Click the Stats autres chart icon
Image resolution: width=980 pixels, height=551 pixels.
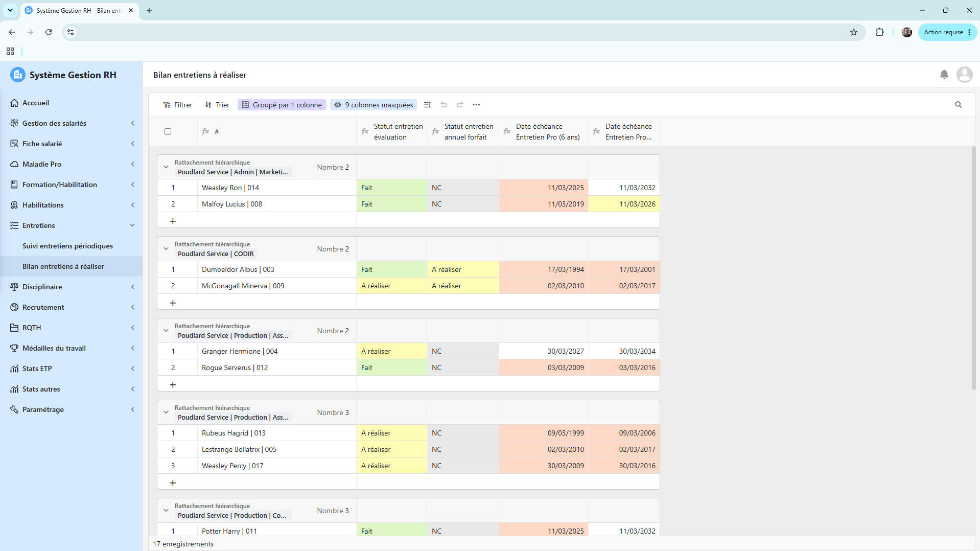coord(14,389)
